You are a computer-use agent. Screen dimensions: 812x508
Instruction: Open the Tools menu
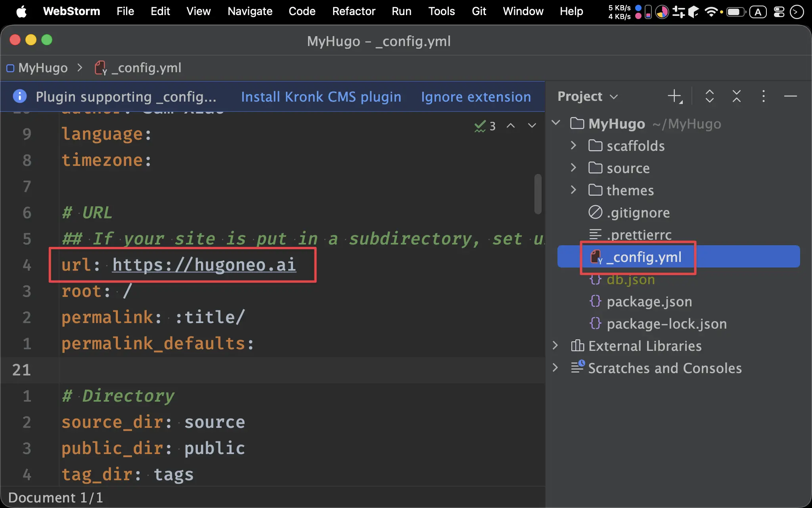441,12
